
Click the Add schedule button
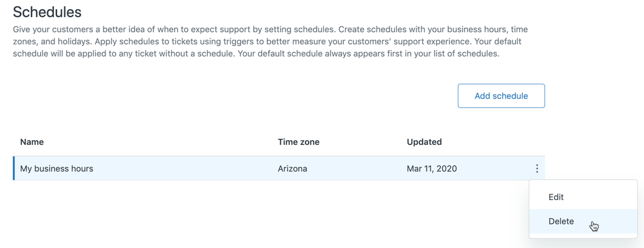tap(501, 96)
